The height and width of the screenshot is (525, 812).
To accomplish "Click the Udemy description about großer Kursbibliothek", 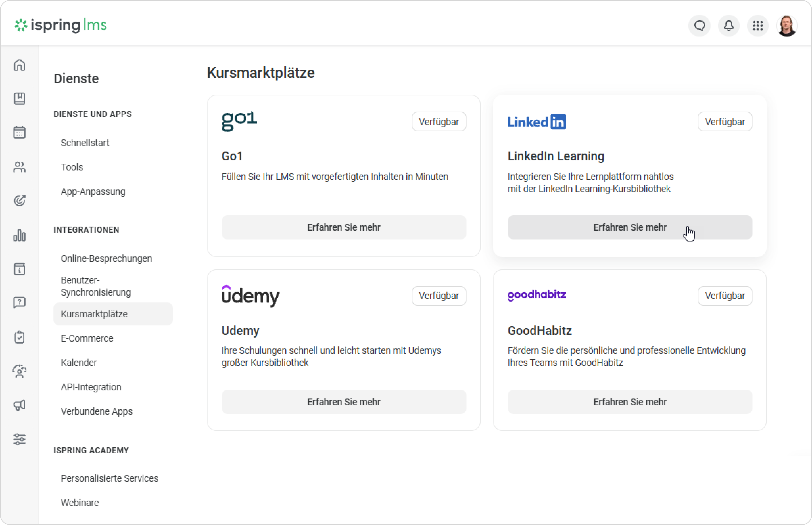I will 331,357.
